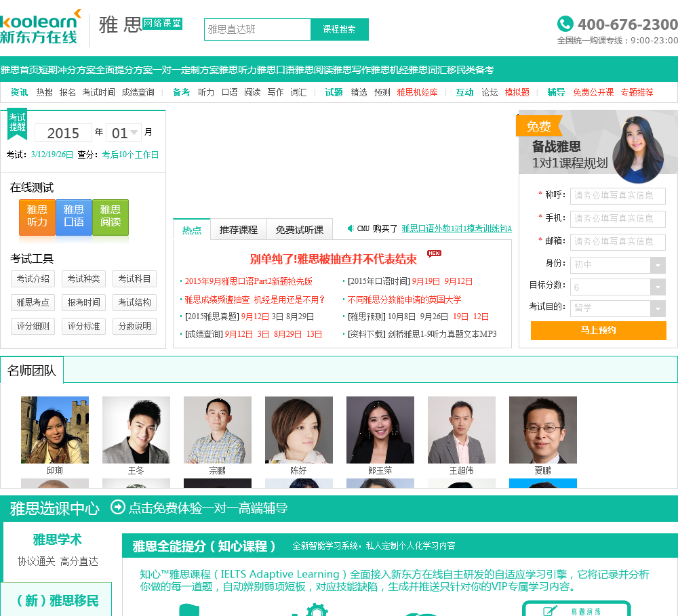Open the 模拟题 red link
The width and height of the screenshot is (678, 616).
pos(517,92)
